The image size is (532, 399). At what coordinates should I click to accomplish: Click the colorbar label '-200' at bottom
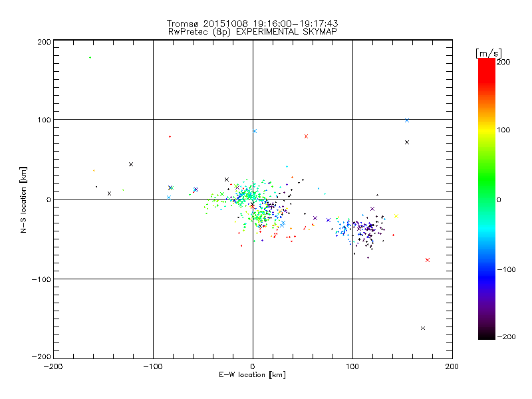(506, 336)
